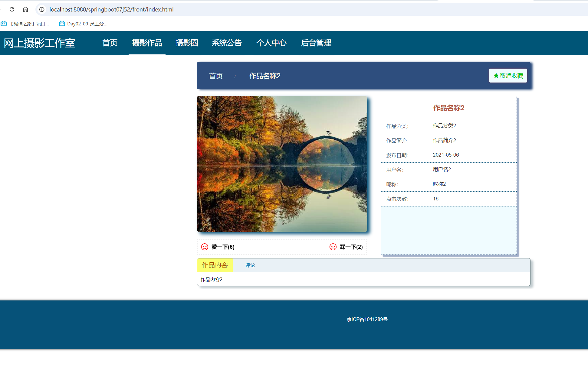This screenshot has height=386, width=588.
Task: Select the 作品内容 tab
Action: point(215,265)
